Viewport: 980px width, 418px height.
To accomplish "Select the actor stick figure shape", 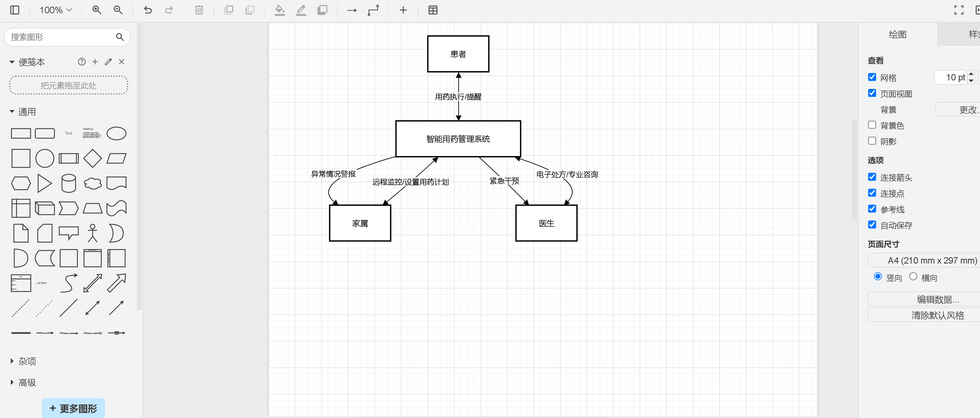I will pos(93,233).
